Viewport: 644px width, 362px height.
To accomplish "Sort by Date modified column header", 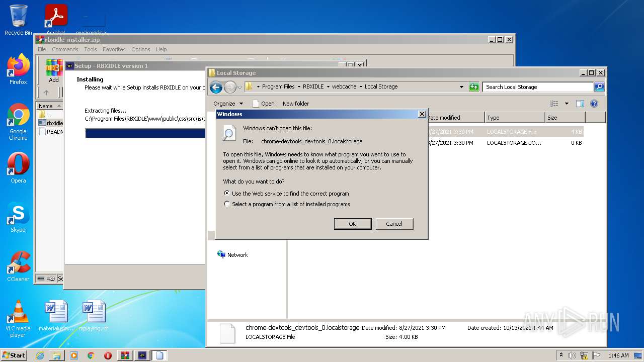I will (x=455, y=118).
